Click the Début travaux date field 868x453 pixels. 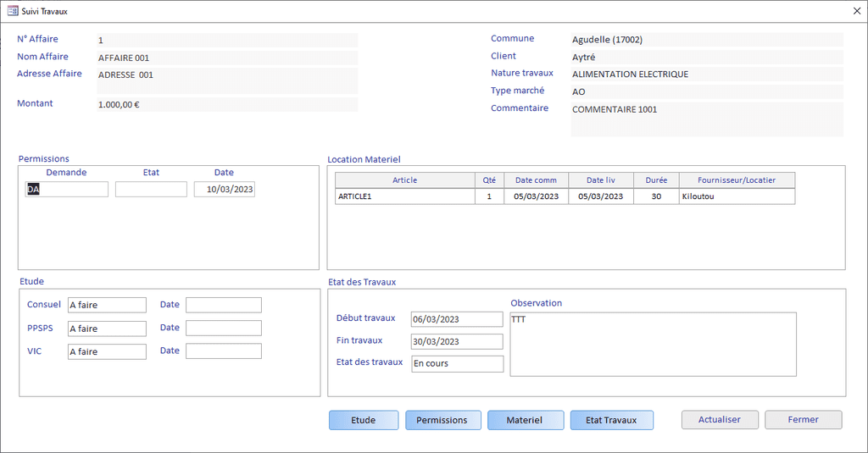pyautogui.click(x=457, y=319)
